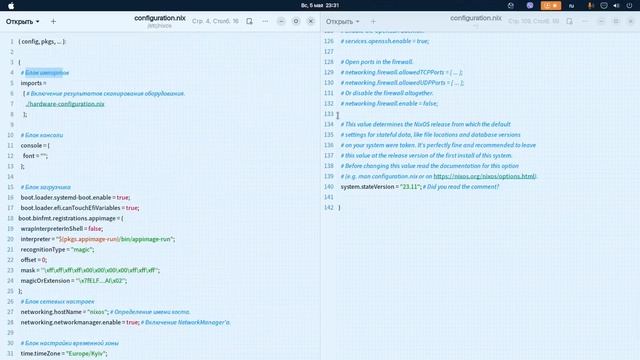Click closing brace on line 142
640x360 pixels.
(339, 208)
